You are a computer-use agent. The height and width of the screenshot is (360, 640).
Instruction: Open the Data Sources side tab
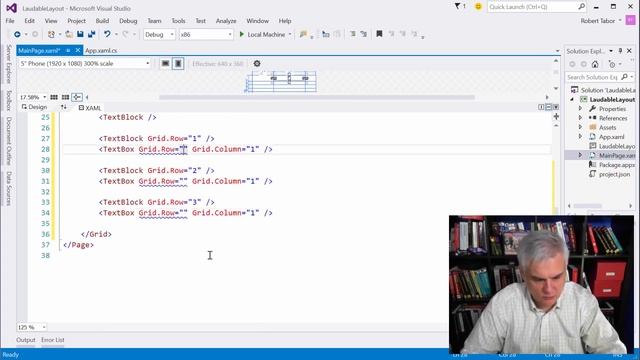point(9,189)
